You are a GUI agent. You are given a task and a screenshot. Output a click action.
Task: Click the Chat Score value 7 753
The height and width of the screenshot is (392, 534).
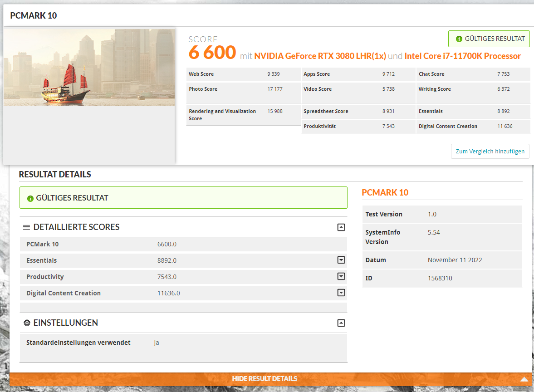(x=503, y=74)
